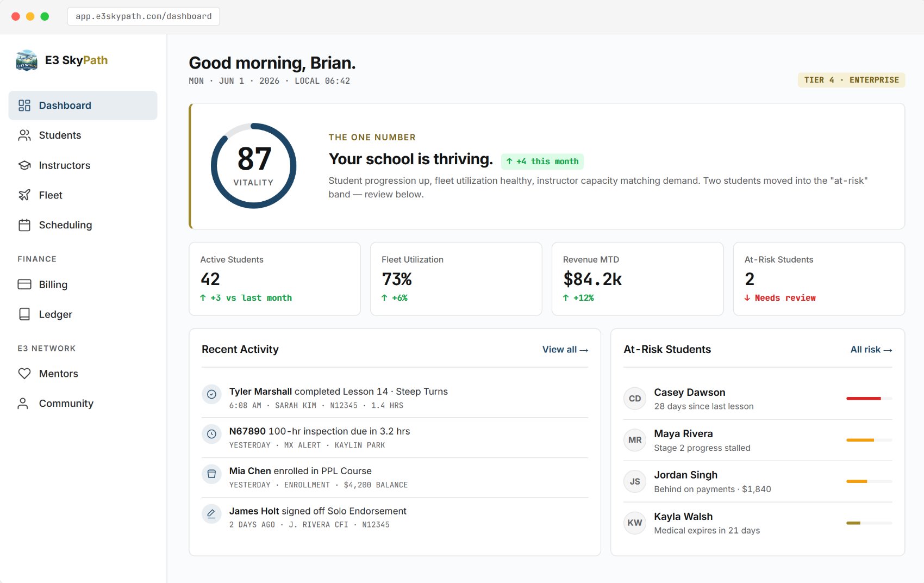Click the N67890 inspection alert entry
The height and width of the screenshot is (583, 924).
(395, 438)
